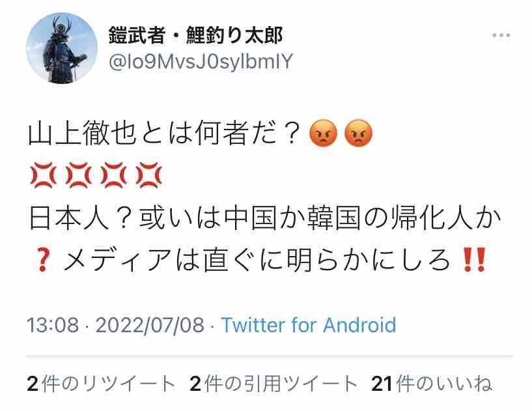Click the first red anger symbol emoji

44,175
